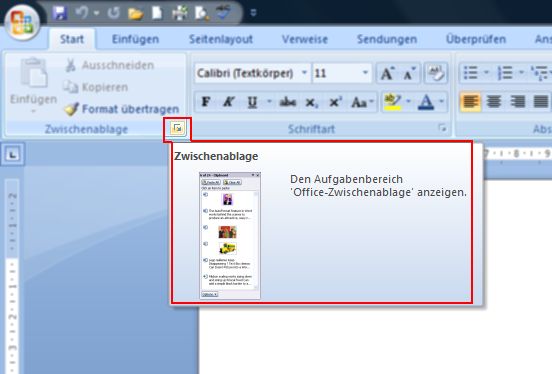
Task: Expand the font name dropdown arrow
Action: [305, 73]
